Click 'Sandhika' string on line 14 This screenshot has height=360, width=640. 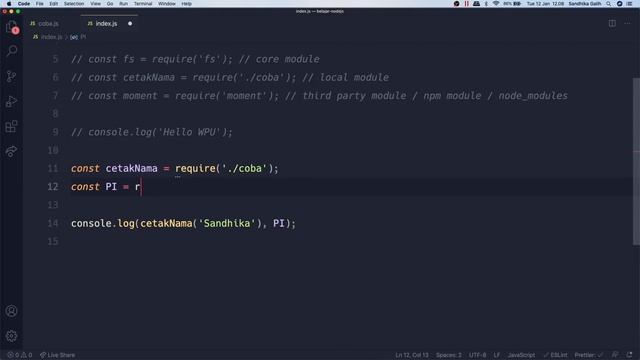point(227,224)
